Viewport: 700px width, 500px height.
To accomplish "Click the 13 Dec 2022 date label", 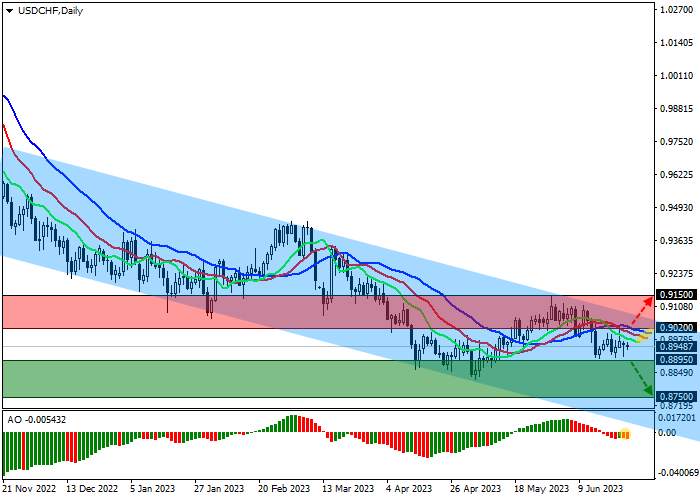I will point(92,489).
